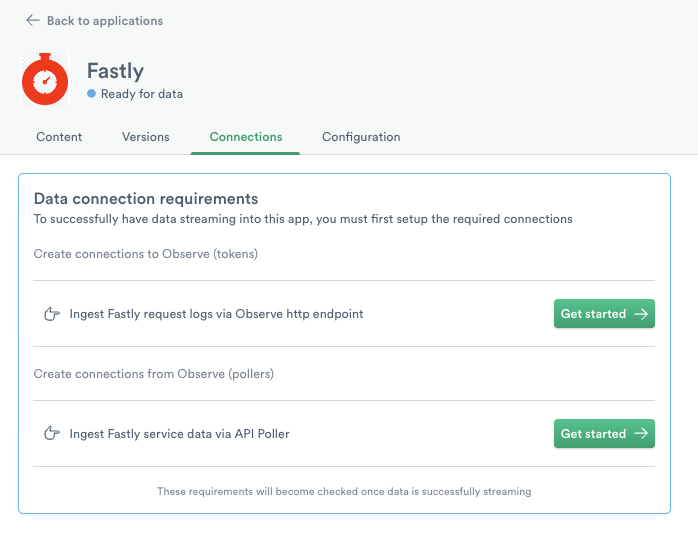698x533 pixels.
Task: Click pointing hand icon beside request logs
Action: pos(52,314)
